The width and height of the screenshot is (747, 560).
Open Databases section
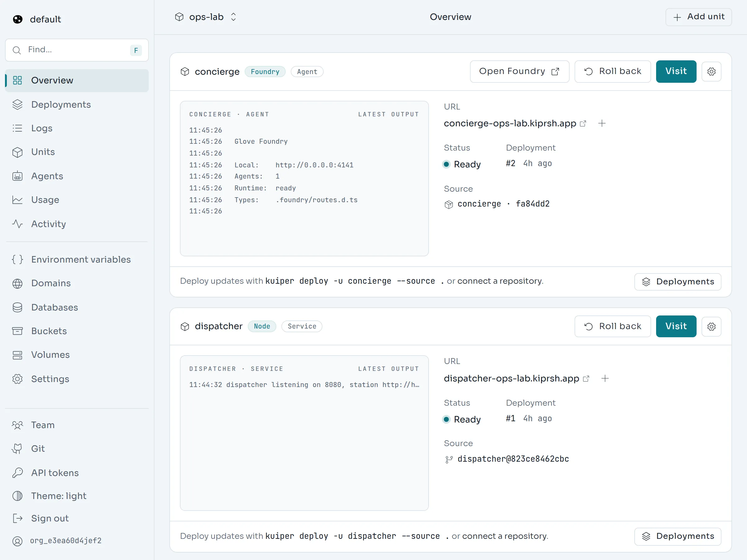pos(77,307)
